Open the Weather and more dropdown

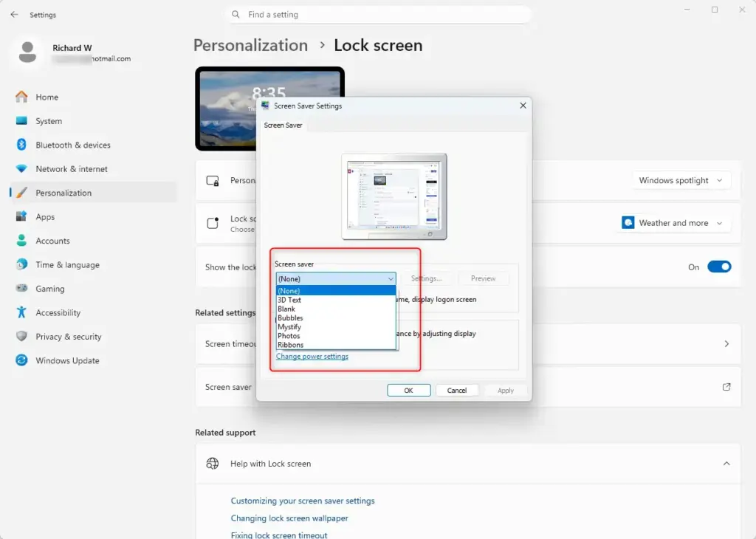674,223
